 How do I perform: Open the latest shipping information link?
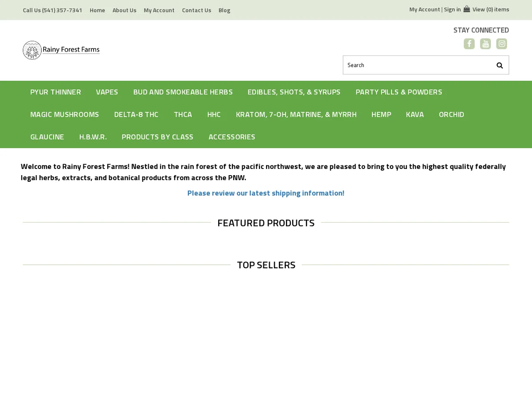tap(266, 193)
